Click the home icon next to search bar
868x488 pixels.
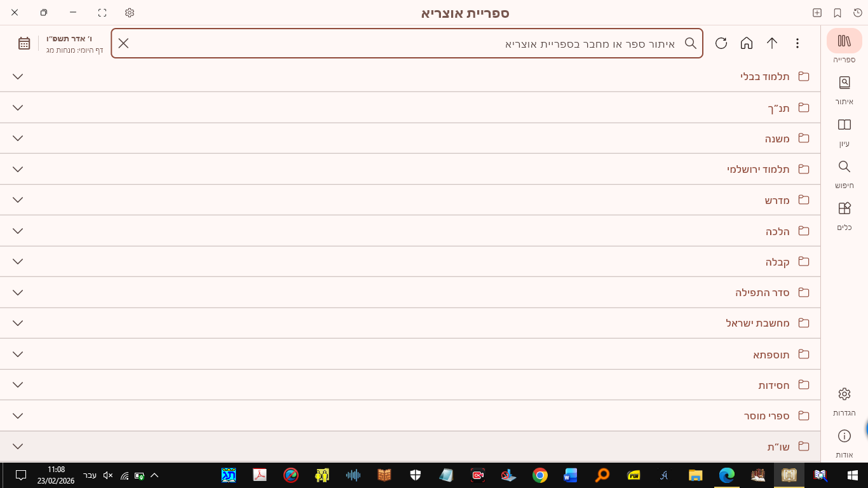746,43
